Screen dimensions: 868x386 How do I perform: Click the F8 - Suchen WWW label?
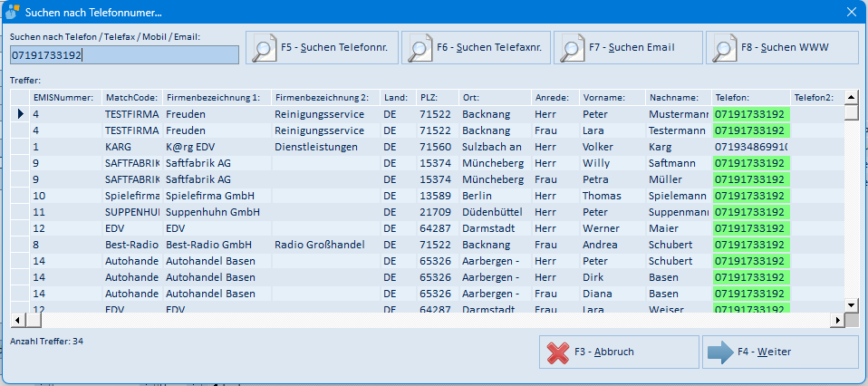[x=785, y=48]
